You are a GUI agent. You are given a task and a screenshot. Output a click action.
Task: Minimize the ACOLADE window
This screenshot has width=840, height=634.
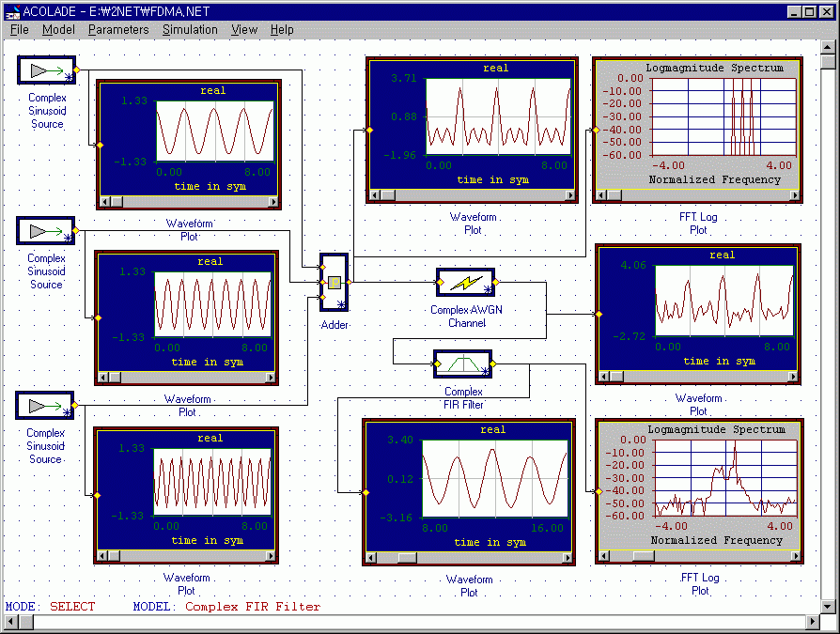pyautogui.click(x=794, y=12)
